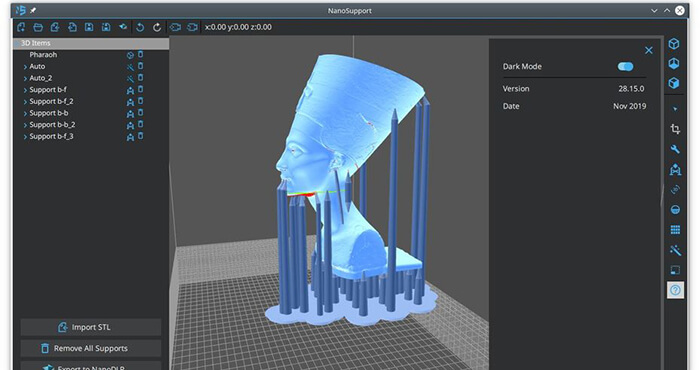This screenshot has height=370, width=700.
Task: Click the export file toolbar icon
Action: pos(72,27)
